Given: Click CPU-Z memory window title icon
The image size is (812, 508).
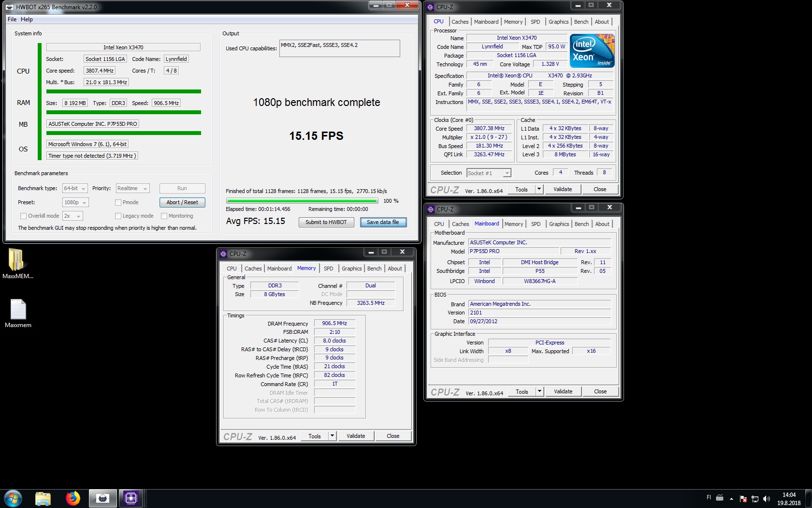Looking at the screenshot, I should coord(223,254).
